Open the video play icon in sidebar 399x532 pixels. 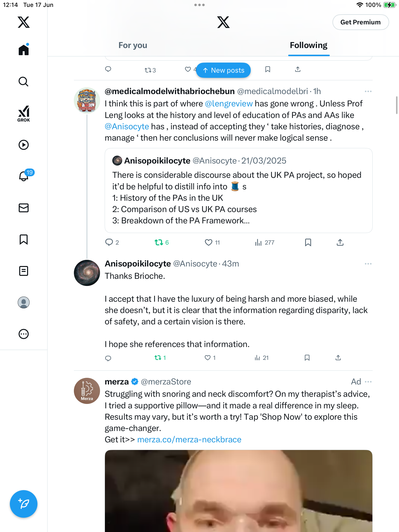[x=24, y=145]
